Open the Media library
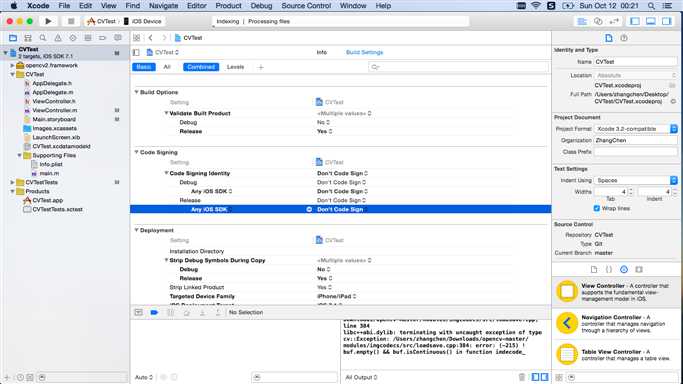This screenshot has height=384, width=683. click(639, 269)
